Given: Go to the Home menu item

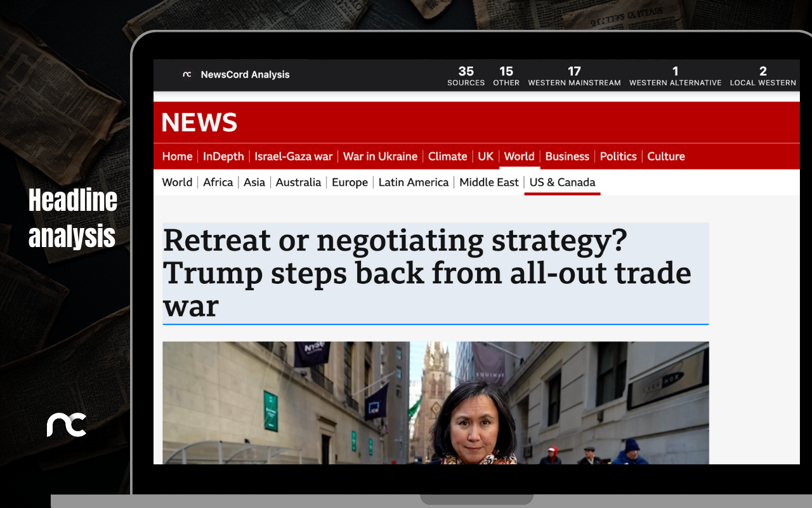Looking at the screenshot, I should (177, 156).
